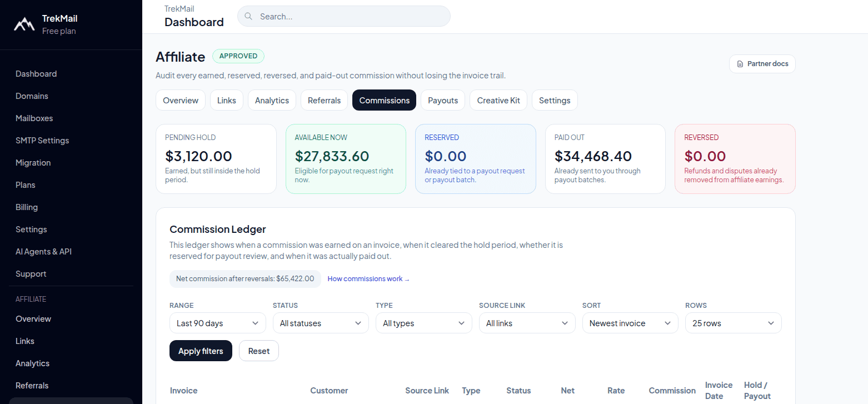The height and width of the screenshot is (404, 868).
Task: Expand the All types filter dropdown
Action: (423, 323)
